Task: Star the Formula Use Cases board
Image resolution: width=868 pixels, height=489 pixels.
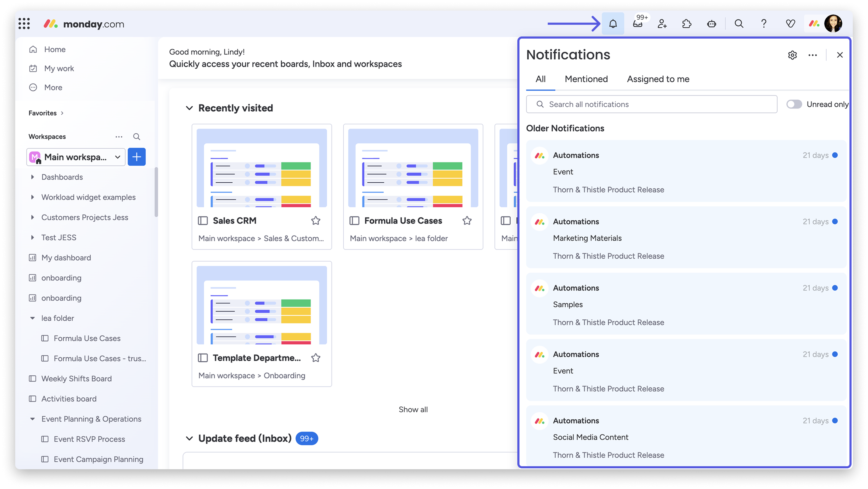Action: (467, 221)
